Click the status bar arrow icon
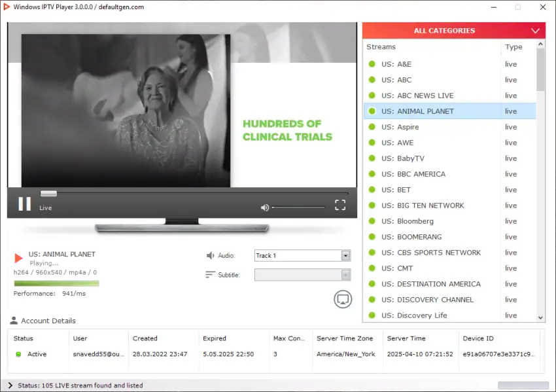The height and width of the screenshot is (392, 556). coord(10,385)
